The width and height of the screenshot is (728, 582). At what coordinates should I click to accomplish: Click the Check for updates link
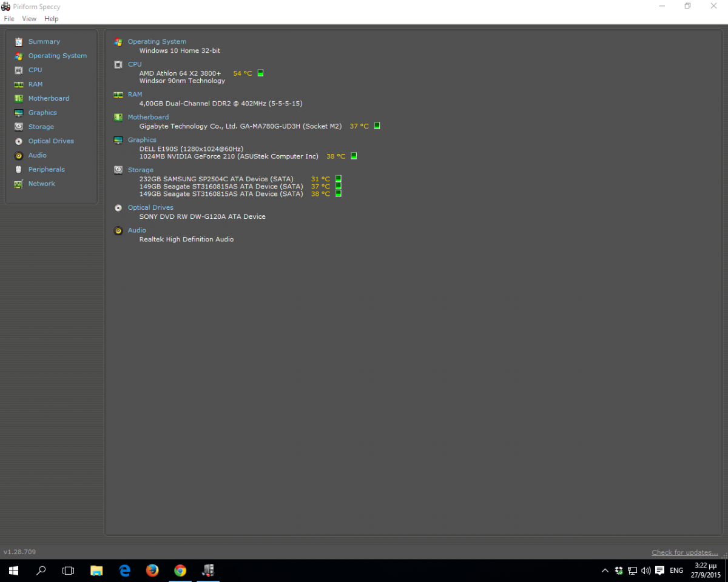pos(685,552)
